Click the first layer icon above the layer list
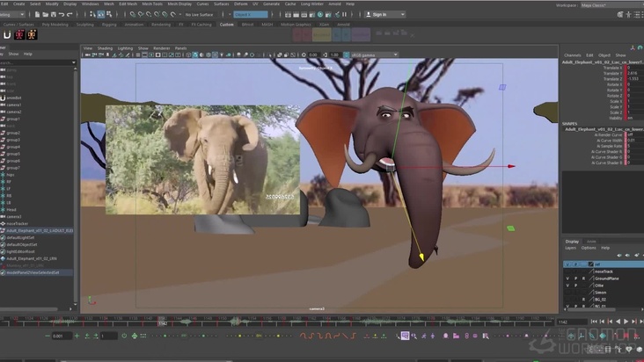The image size is (644, 362). (x=619, y=255)
